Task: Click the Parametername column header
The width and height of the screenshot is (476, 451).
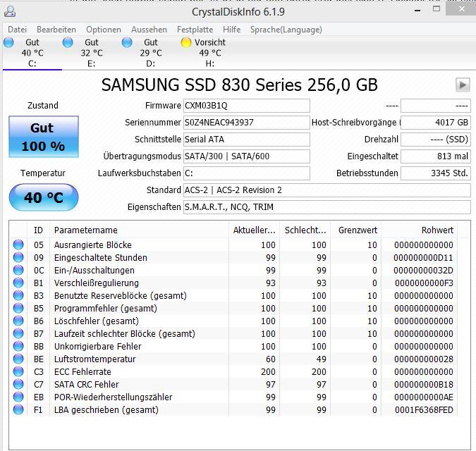Action: (x=140, y=230)
